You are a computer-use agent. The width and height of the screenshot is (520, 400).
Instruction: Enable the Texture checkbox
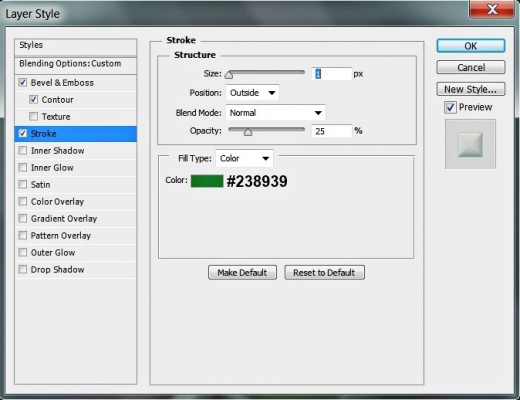point(33,116)
